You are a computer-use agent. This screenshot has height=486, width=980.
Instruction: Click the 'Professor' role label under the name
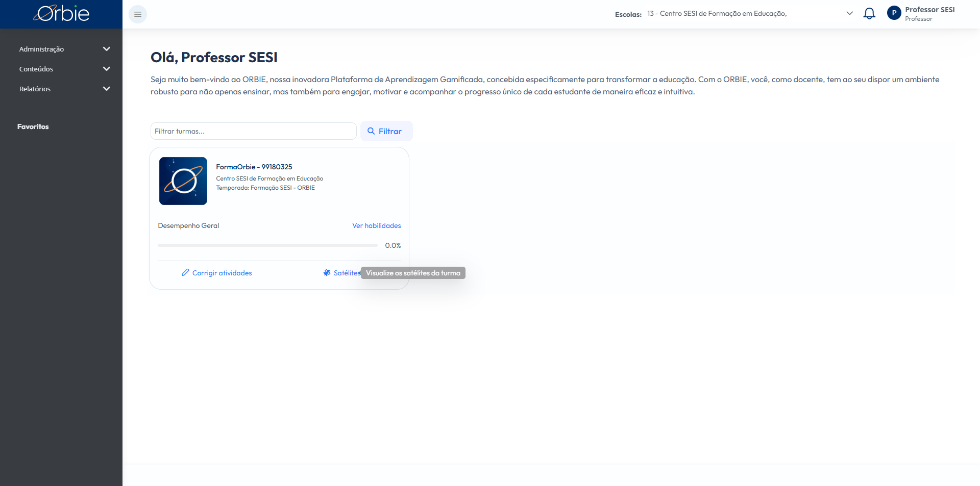(919, 19)
